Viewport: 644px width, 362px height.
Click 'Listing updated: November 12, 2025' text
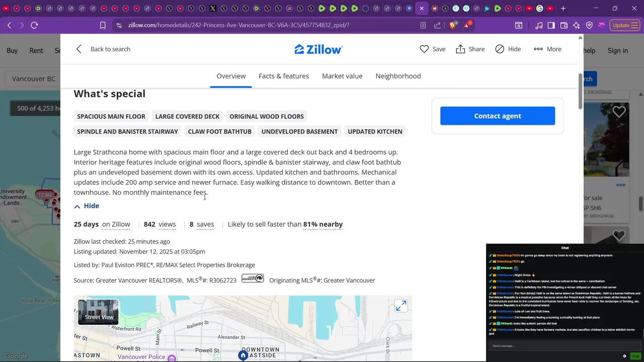point(139,251)
